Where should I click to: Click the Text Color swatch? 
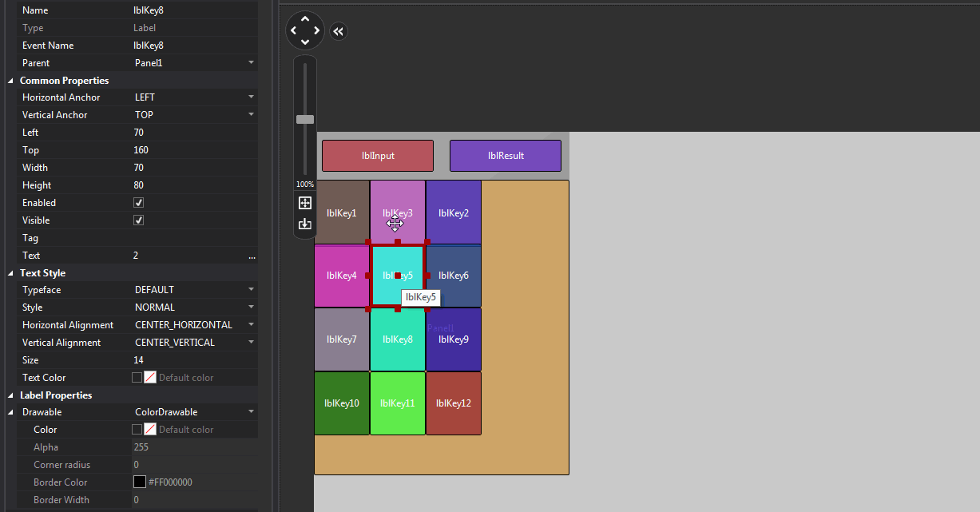(x=150, y=378)
